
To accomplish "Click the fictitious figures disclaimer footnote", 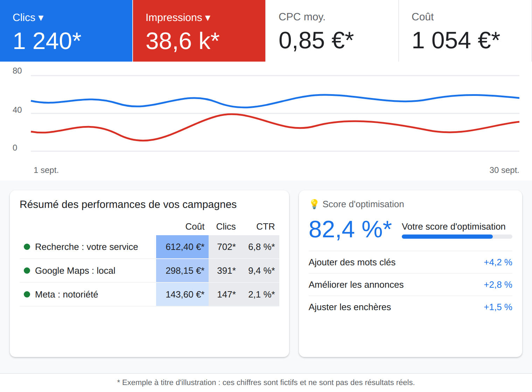I will 266,383.
